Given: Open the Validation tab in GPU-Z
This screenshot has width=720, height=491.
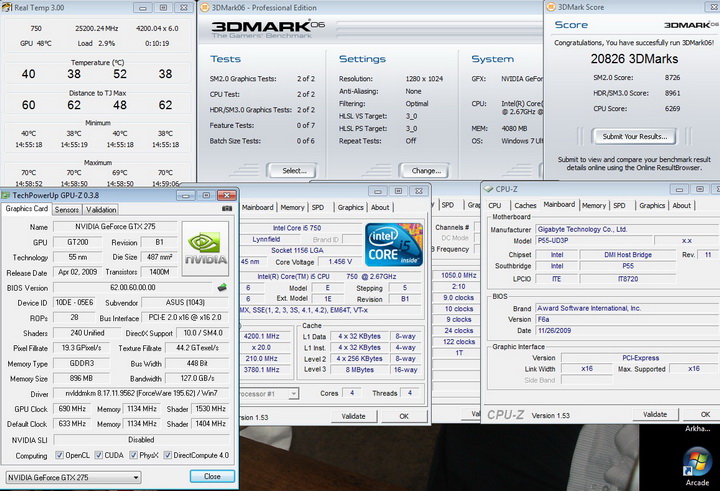Looking at the screenshot, I should pos(102,209).
